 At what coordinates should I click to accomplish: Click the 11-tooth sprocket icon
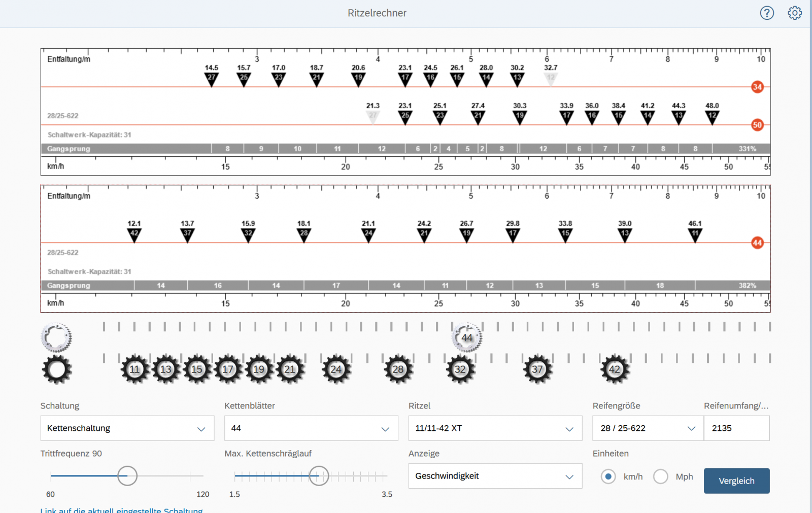click(x=134, y=369)
